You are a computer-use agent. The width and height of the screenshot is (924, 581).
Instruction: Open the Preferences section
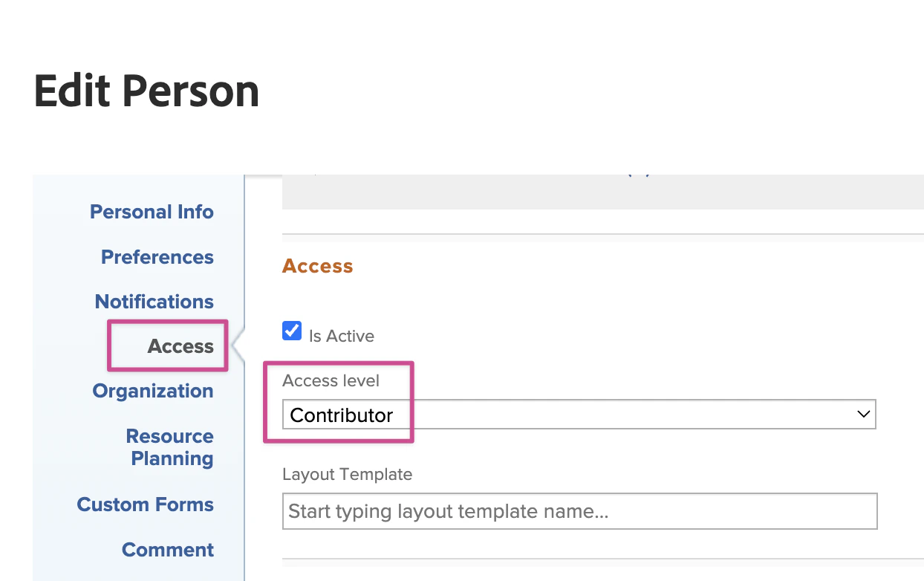click(157, 257)
